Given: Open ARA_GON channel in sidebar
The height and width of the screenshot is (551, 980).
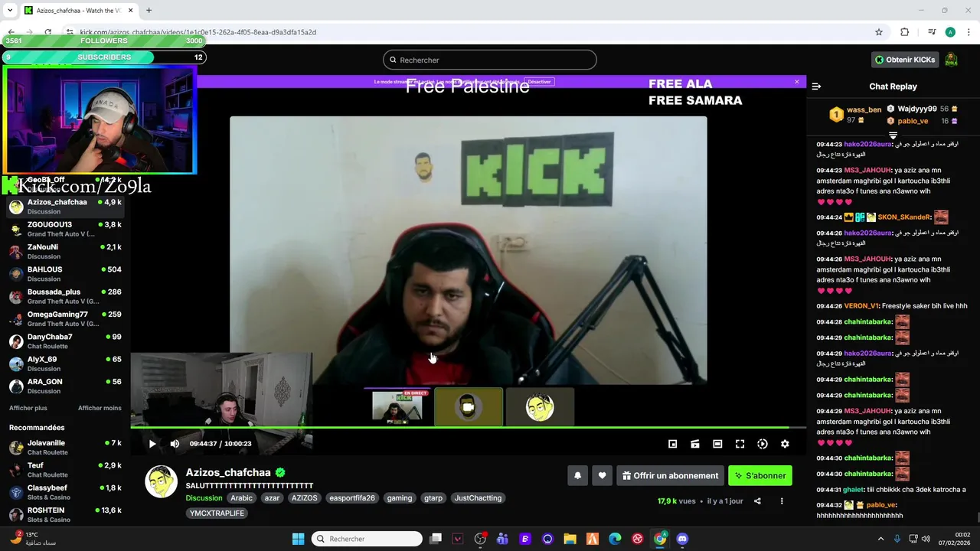Looking at the screenshot, I should pyautogui.click(x=65, y=386).
